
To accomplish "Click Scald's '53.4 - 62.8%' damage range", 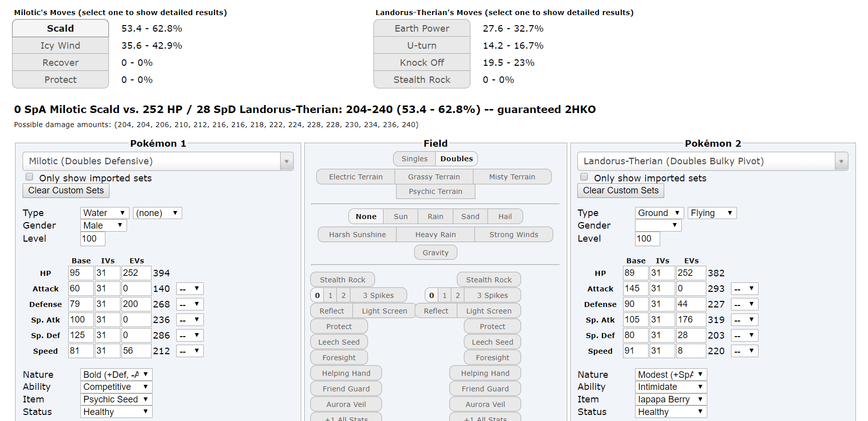I will [x=152, y=29].
